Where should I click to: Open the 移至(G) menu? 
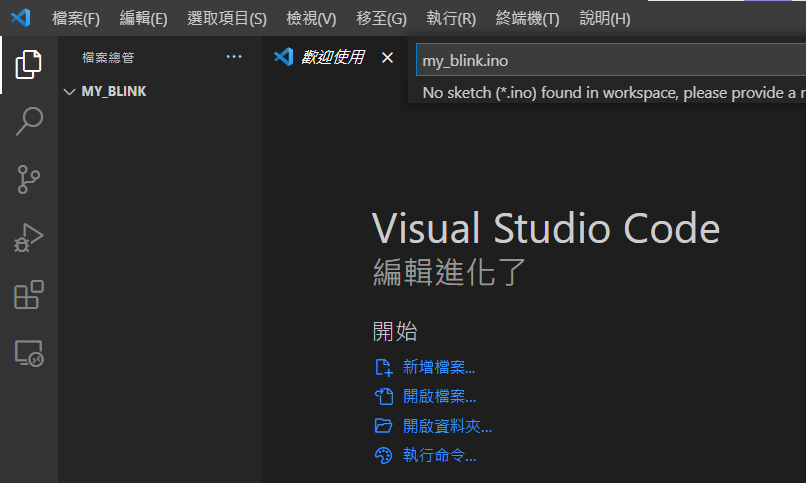point(381,18)
